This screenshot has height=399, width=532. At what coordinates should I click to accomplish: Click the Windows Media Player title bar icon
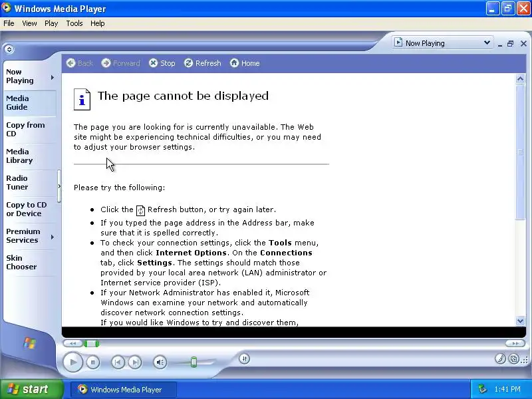[x=6, y=8]
